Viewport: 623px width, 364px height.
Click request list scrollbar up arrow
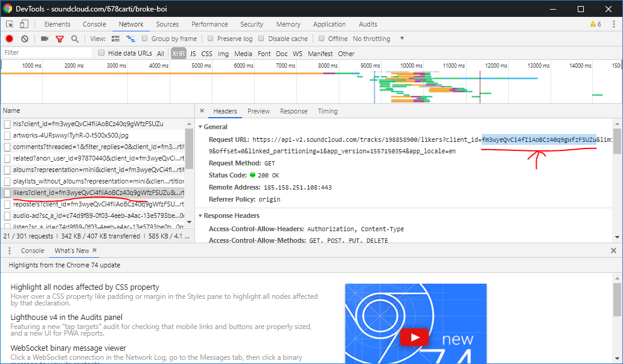(189, 124)
